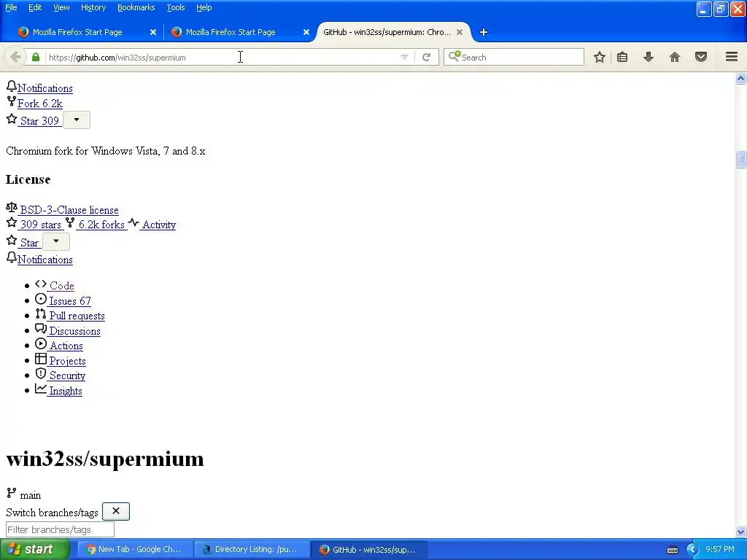
Task: Open the bookmarks list icon
Action: 622,57
